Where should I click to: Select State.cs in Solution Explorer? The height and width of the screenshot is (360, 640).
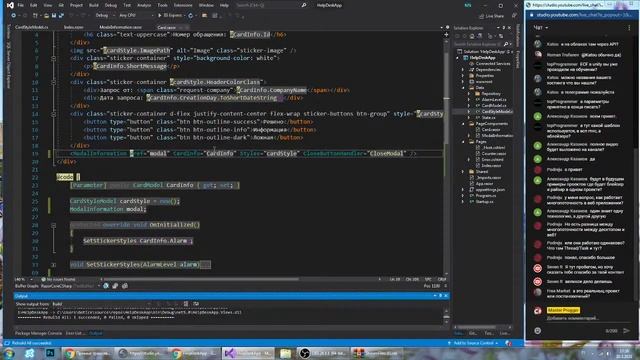(488, 118)
